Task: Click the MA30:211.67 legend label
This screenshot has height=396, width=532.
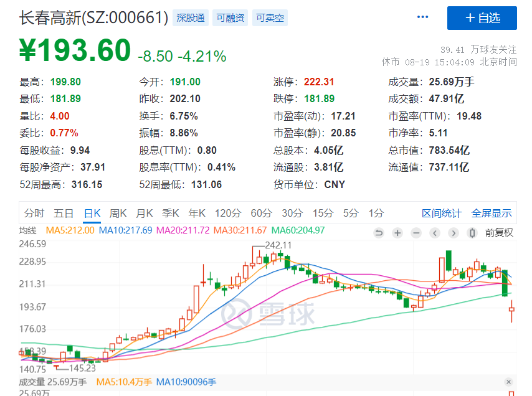Action: [240, 230]
